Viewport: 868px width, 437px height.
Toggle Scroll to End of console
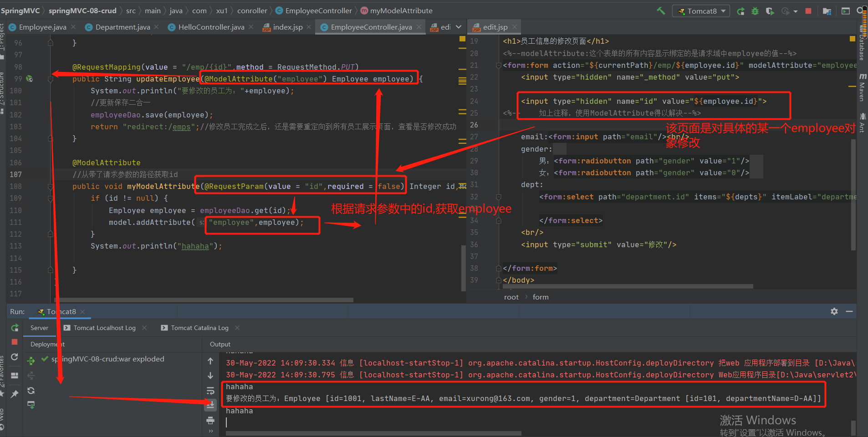point(210,405)
